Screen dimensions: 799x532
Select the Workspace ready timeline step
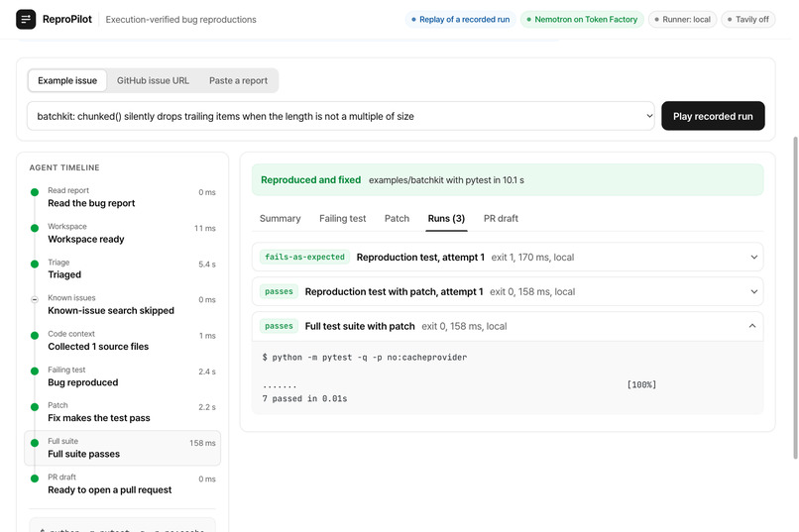[122, 233]
